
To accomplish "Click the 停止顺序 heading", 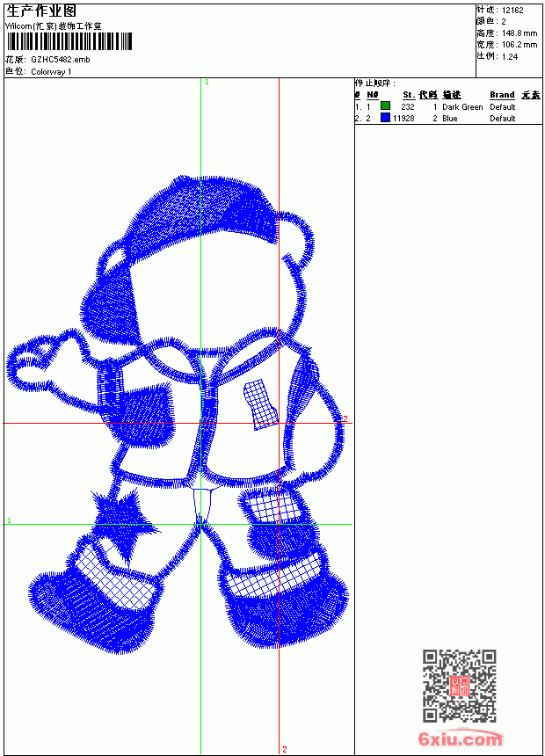I will (x=374, y=84).
